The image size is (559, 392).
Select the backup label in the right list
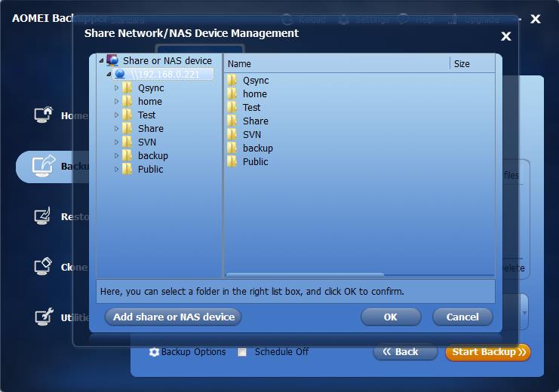258,149
